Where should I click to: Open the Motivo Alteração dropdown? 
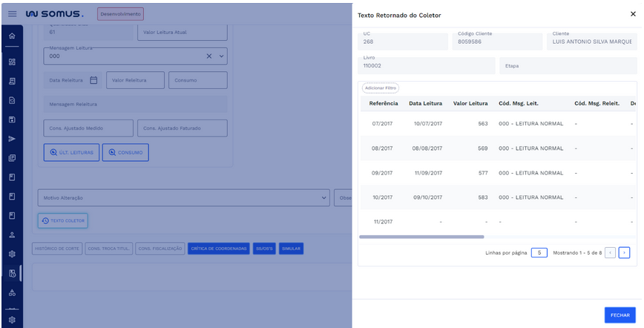coord(323,198)
